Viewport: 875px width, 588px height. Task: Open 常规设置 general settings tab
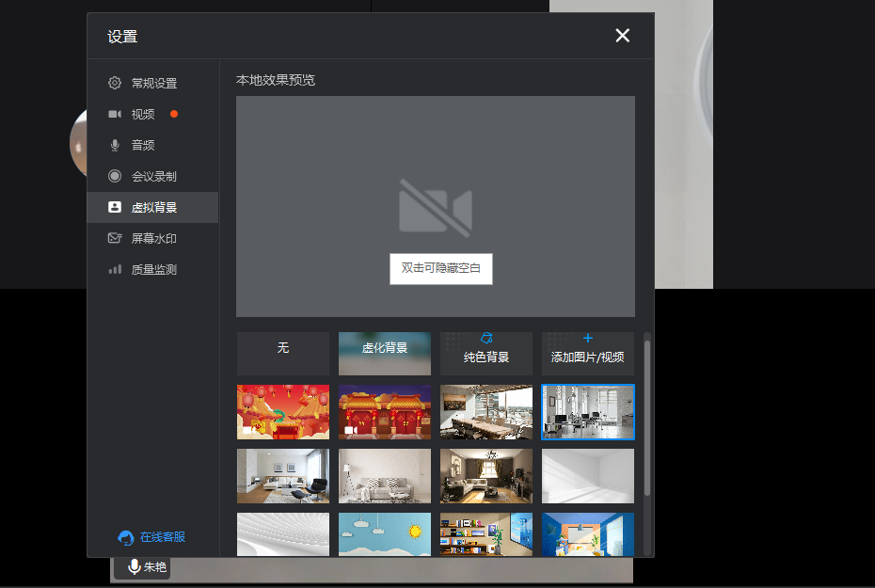coord(152,83)
